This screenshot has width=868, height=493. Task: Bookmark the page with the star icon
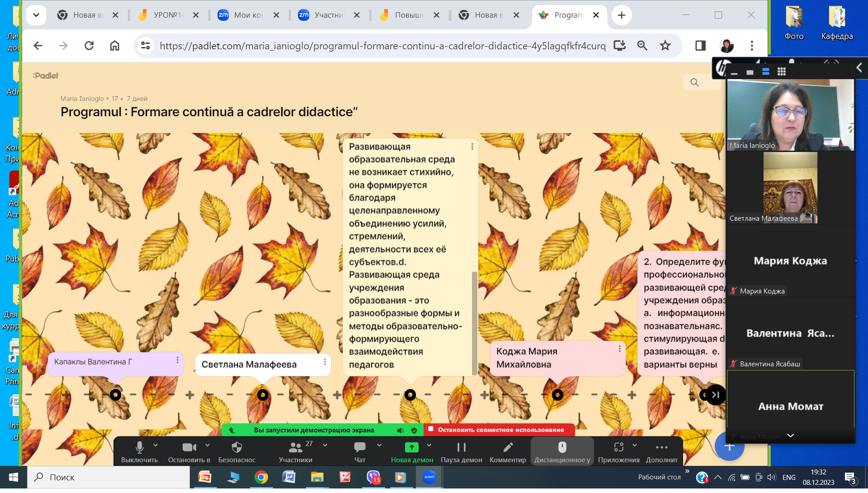(x=665, y=46)
